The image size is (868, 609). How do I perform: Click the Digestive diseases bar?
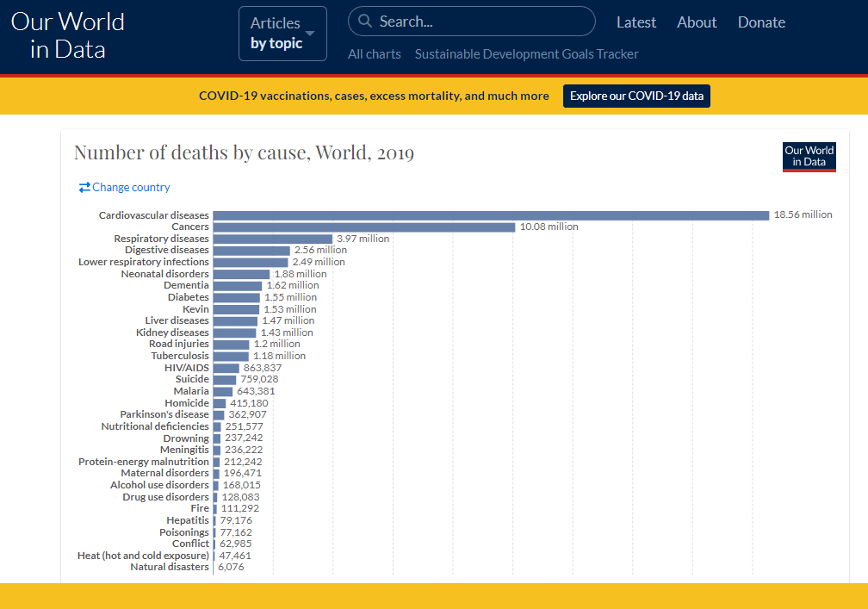tap(251, 250)
